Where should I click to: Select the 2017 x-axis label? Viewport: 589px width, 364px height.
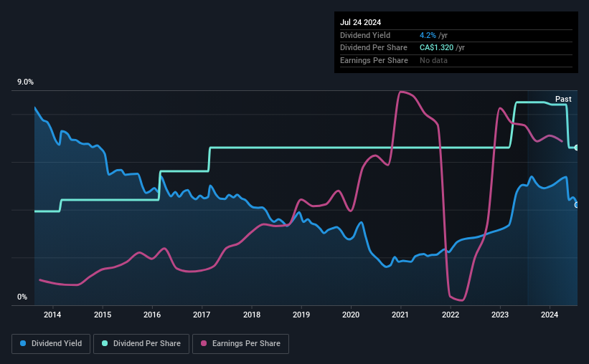(202, 315)
